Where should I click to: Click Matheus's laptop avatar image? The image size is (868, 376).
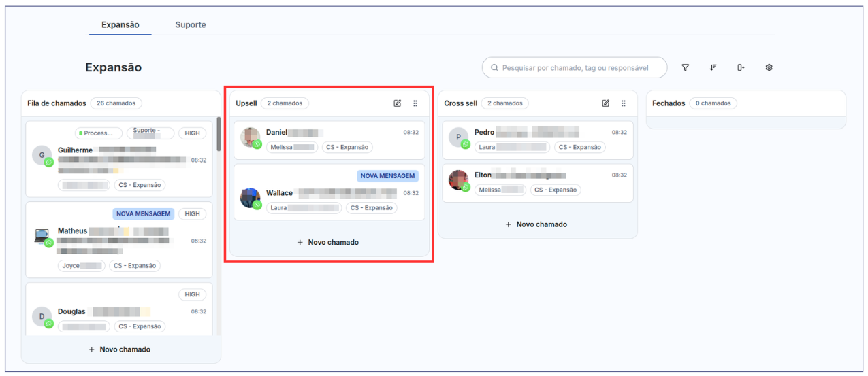[42, 235]
